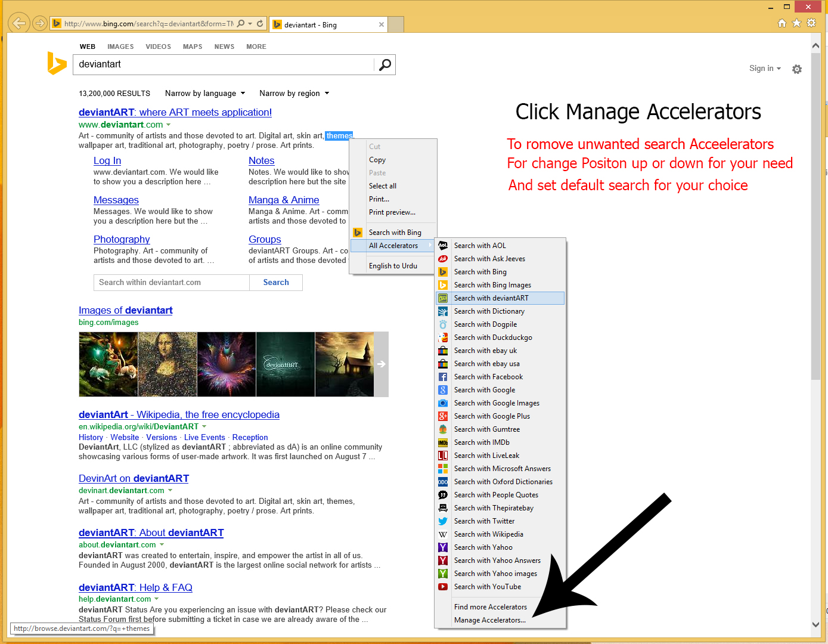
Task: Expand Narrow by region dropdown
Action: pyautogui.click(x=294, y=94)
